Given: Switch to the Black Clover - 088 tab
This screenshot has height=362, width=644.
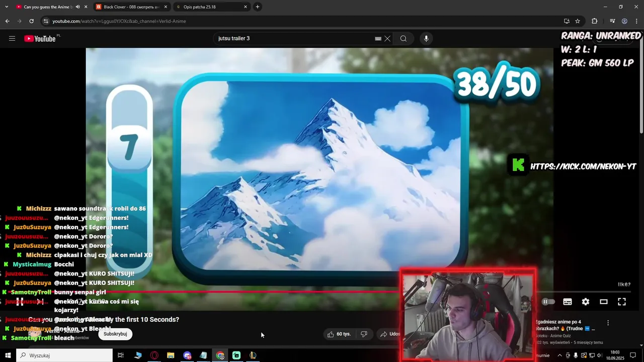Looking at the screenshot, I should click(x=131, y=7).
